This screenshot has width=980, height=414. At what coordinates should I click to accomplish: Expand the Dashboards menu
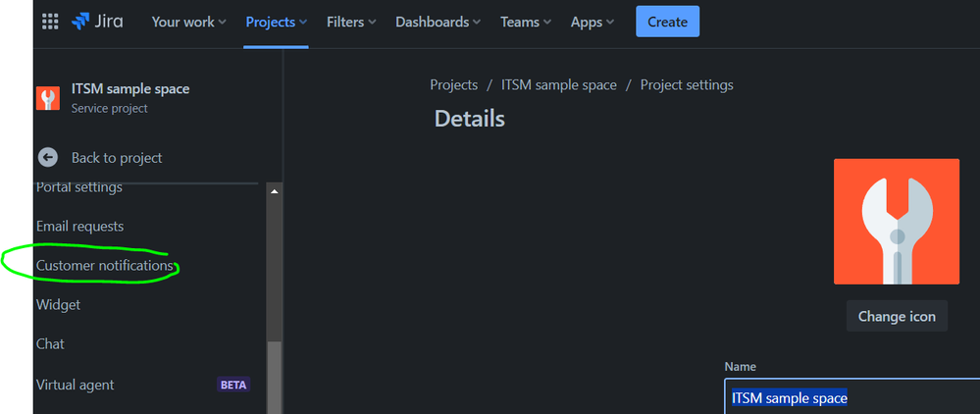[x=438, y=22]
